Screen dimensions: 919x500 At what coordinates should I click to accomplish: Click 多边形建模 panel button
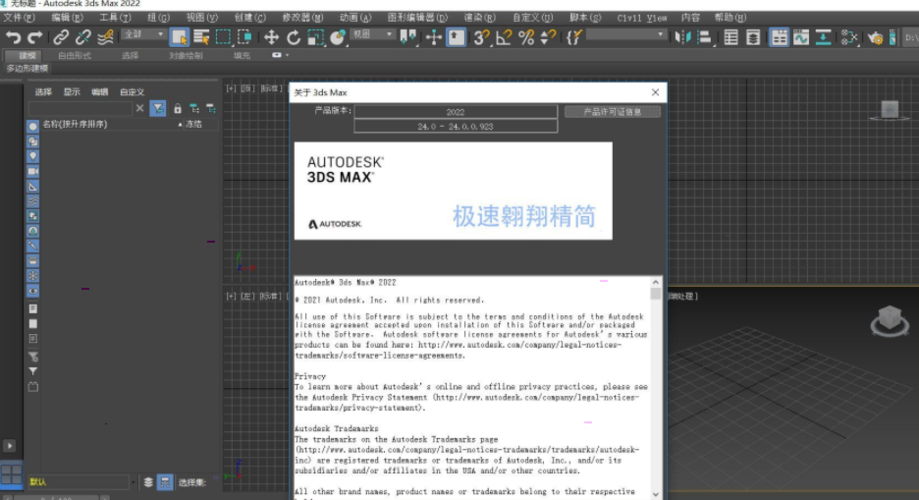[27, 69]
